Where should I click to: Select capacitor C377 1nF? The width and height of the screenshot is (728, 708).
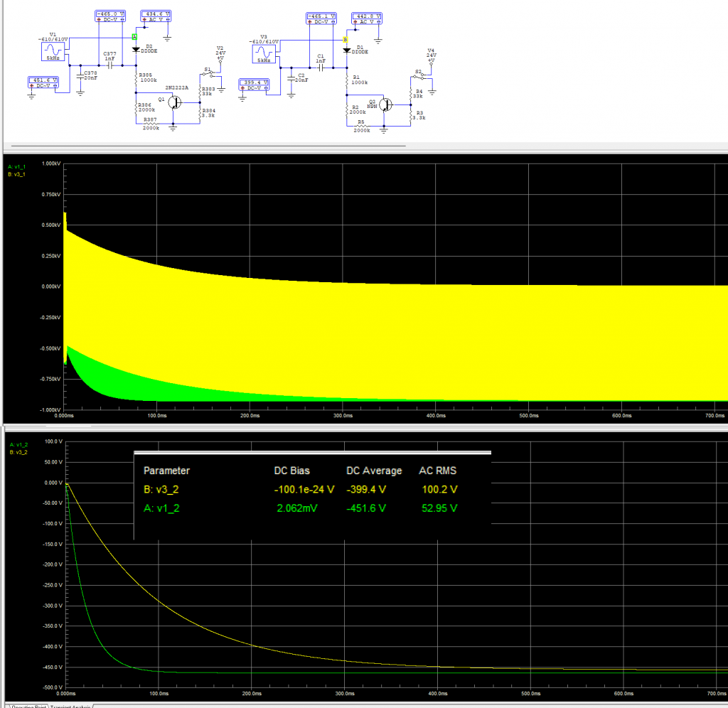pyautogui.click(x=110, y=65)
